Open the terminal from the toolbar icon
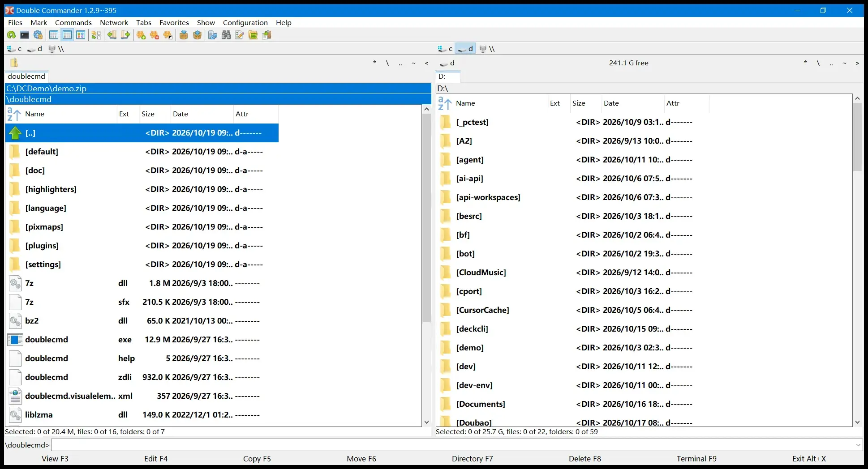The height and width of the screenshot is (469, 868). point(25,35)
